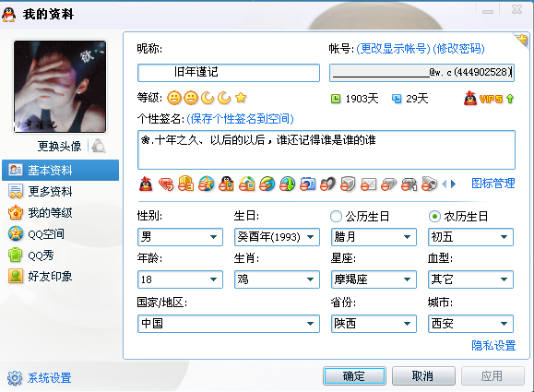The height and width of the screenshot is (392, 534).
Task: Switch to the 我的等级 tab
Action: pyautogui.click(x=61, y=213)
